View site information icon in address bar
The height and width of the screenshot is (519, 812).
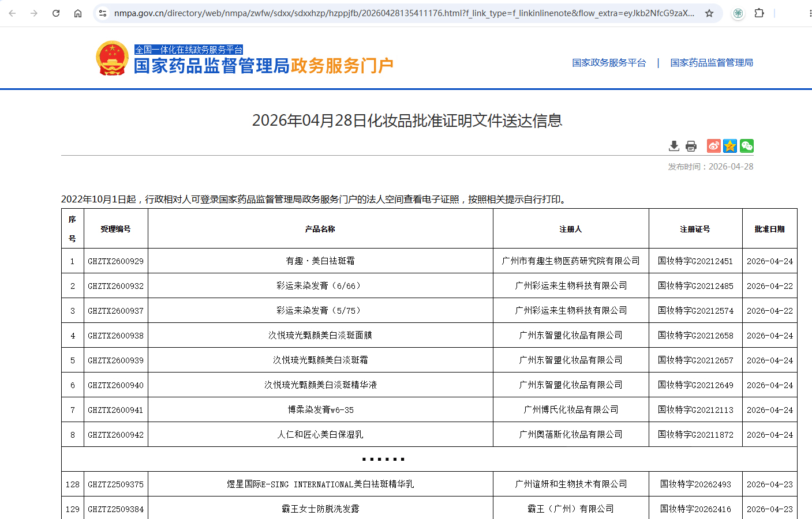(103, 13)
